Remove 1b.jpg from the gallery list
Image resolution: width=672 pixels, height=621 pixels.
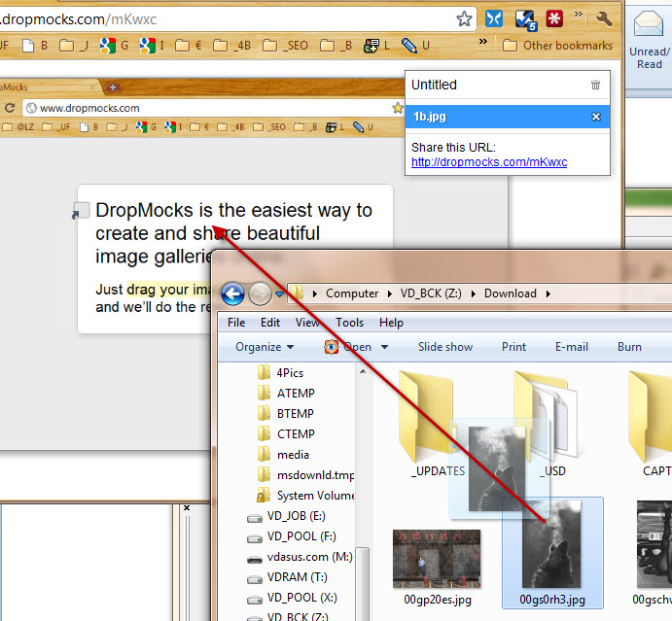pos(596,117)
